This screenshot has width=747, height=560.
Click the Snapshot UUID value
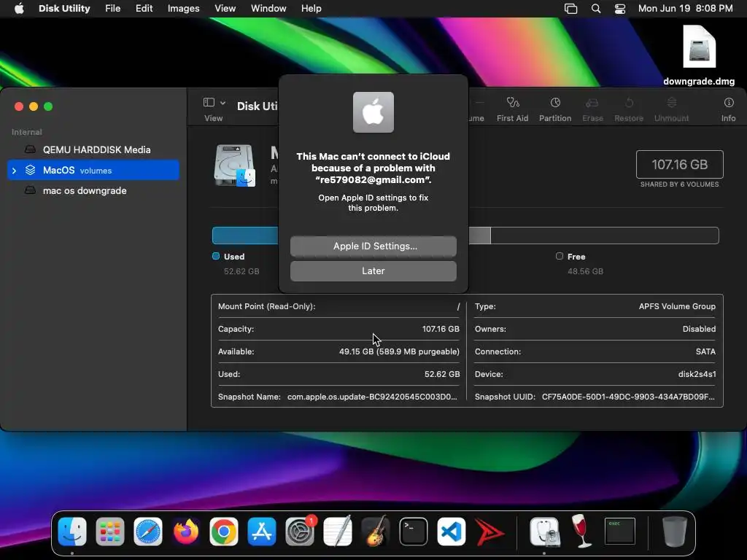628,397
